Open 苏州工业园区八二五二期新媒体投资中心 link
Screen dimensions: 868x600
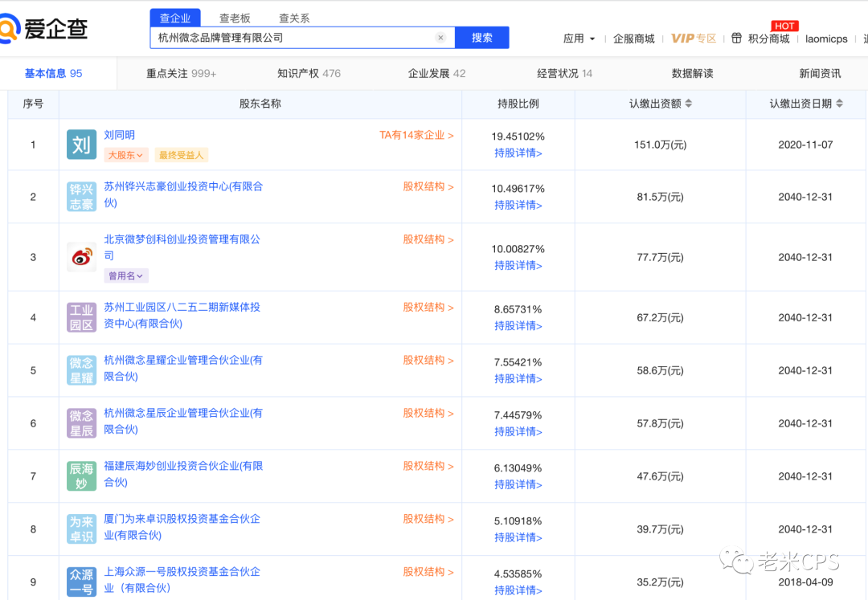point(182,315)
